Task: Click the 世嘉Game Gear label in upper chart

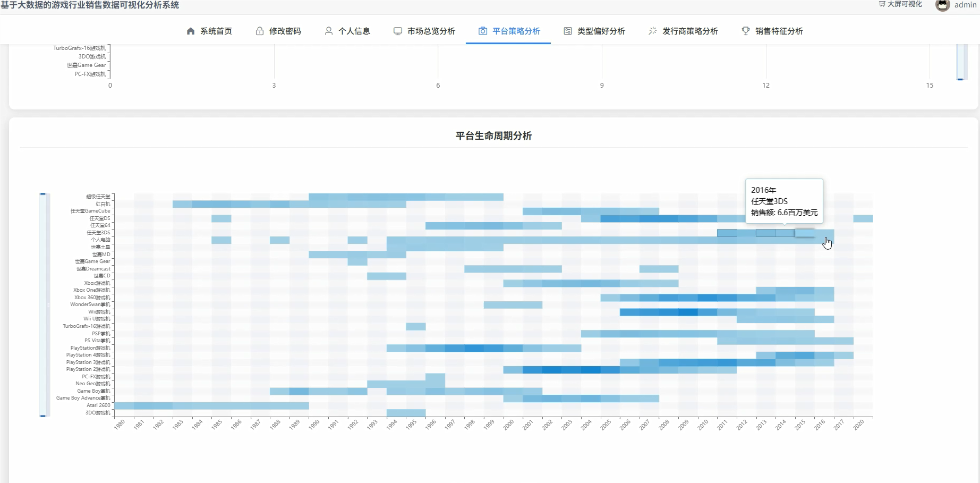Action: point(86,65)
